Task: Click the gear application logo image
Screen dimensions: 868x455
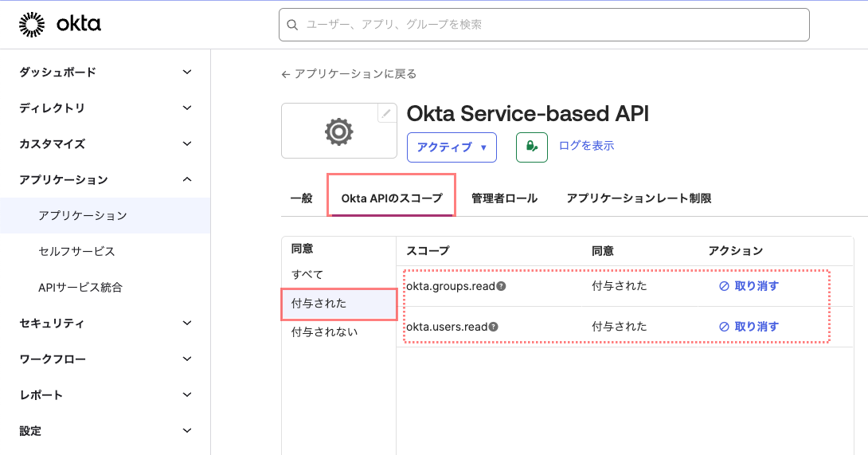Action: pos(338,131)
